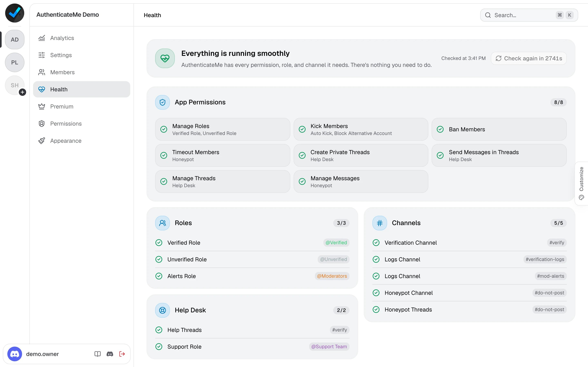Viewport: 588px width, 367px height.
Task: Click the add server plus icon
Action: point(22,92)
